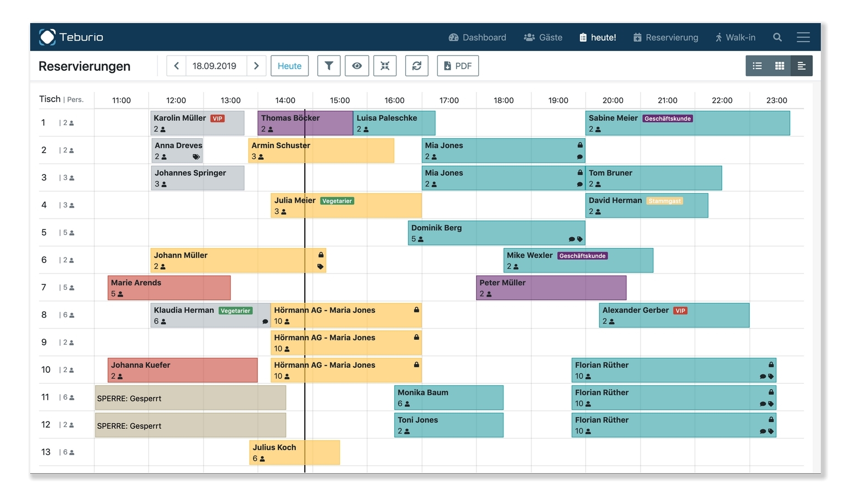Open Thomas Böcker reservation
The height and width of the screenshot is (504, 851).
point(305,123)
